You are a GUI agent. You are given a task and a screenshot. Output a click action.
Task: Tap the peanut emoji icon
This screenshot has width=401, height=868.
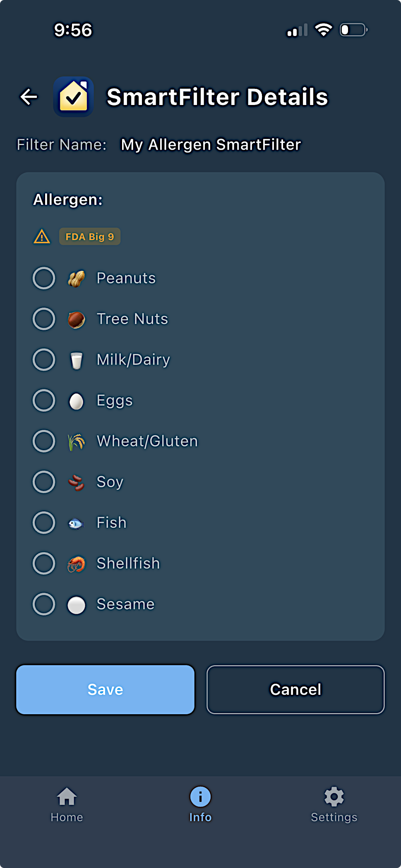[x=77, y=279]
